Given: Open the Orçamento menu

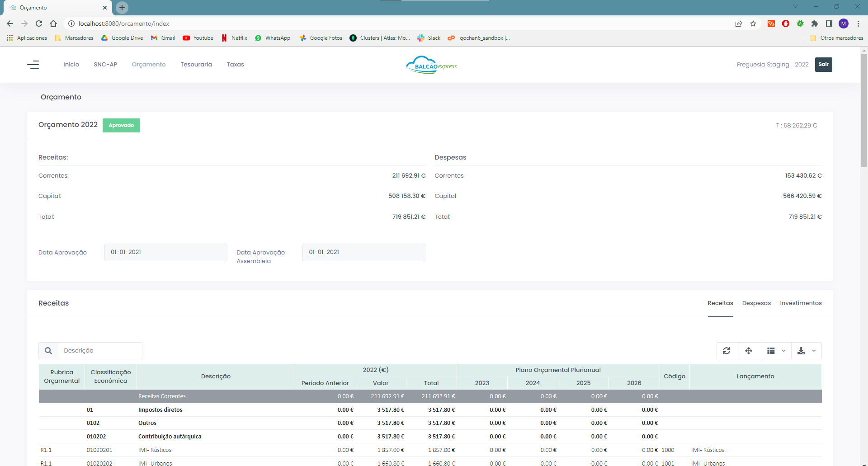Looking at the screenshot, I should point(149,65).
